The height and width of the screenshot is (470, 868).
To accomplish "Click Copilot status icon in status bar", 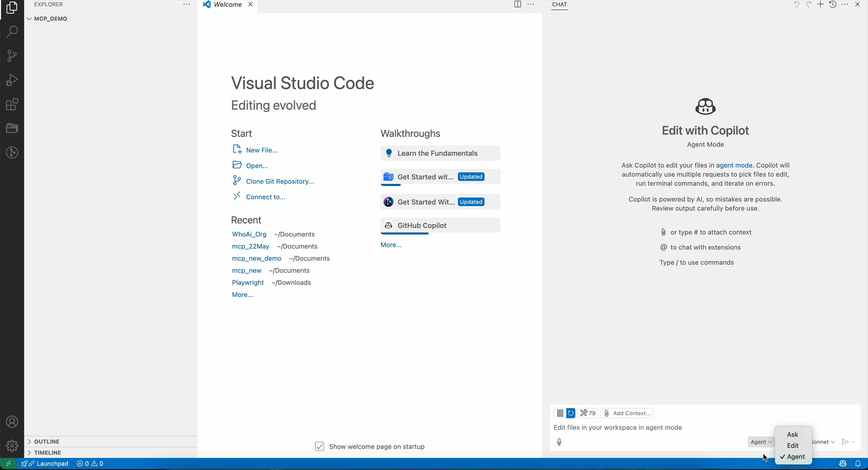I will (x=842, y=464).
